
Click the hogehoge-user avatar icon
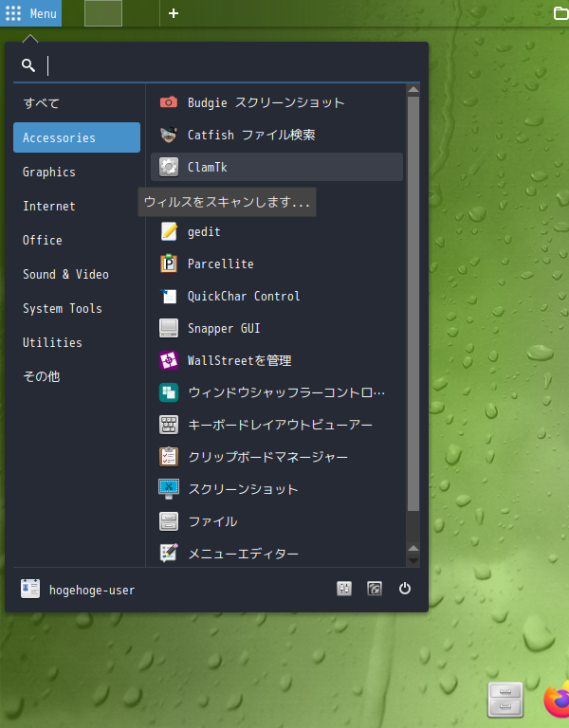(x=30, y=590)
